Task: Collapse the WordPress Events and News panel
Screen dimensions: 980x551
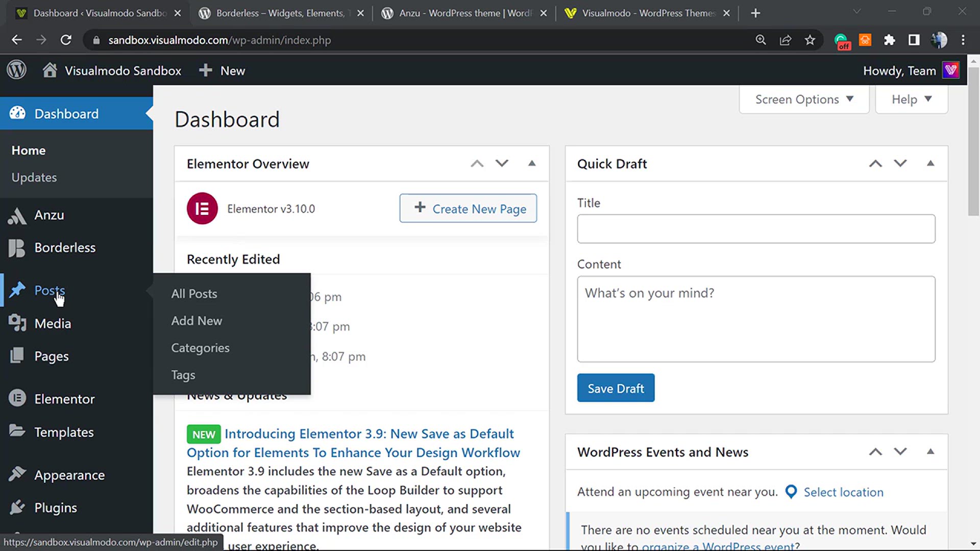Action: (x=930, y=452)
